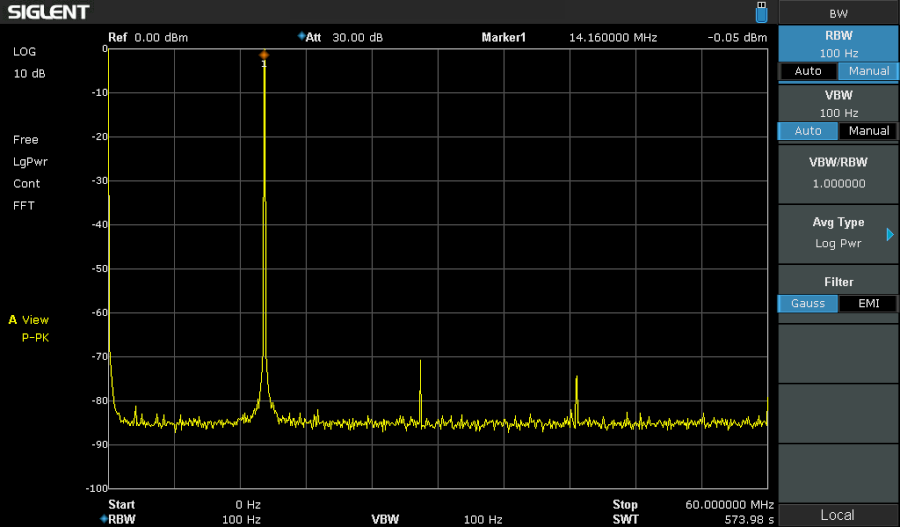
Task: Click the Start 0 Hz frequency readout
Action: click(184, 505)
